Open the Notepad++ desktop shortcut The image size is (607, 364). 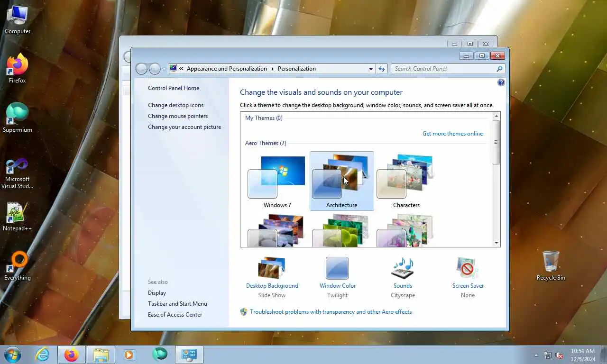(x=18, y=217)
